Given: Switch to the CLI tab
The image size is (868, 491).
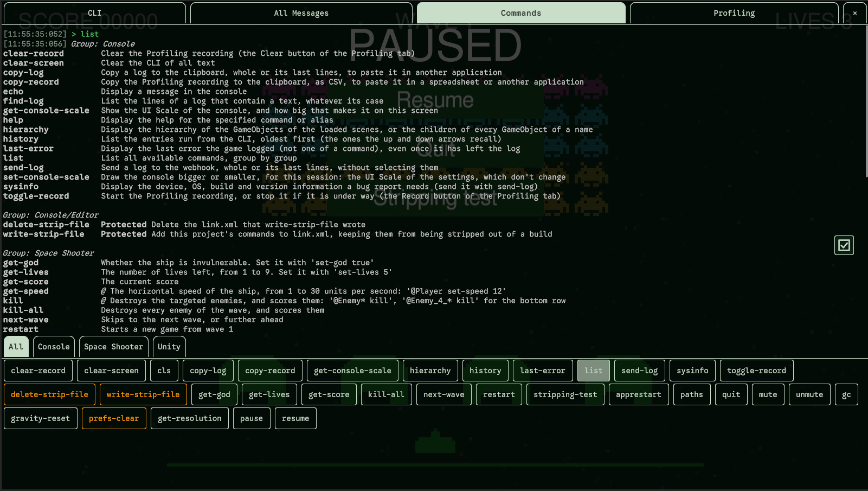Looking at the screenshot, I should (x=94, y=13).
